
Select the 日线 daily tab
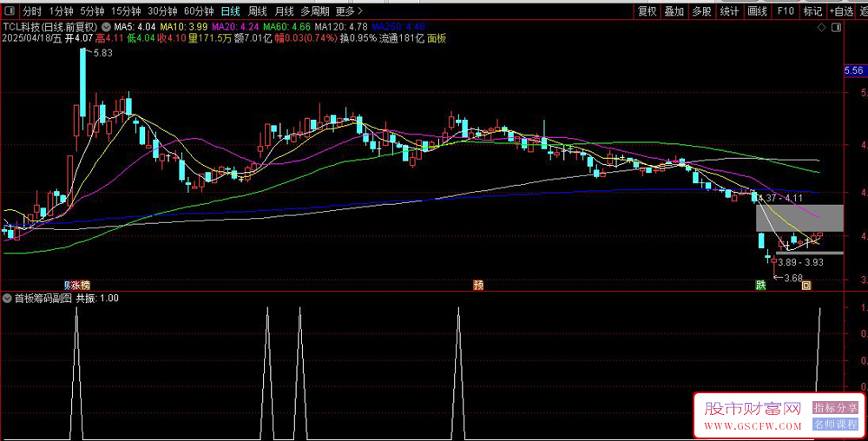pyautogui.click(x=230, y=11)
